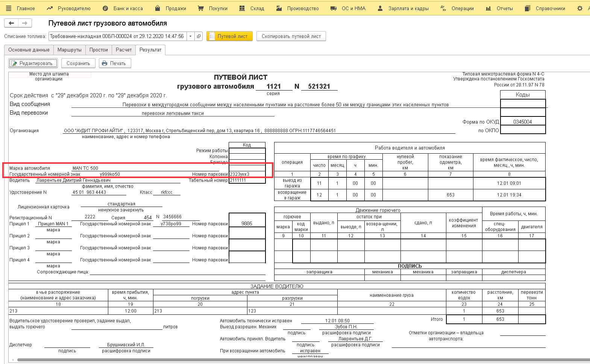590x364 pixels.
Task: Click the license number 45 01 963 4443
Action: [89, 192]
